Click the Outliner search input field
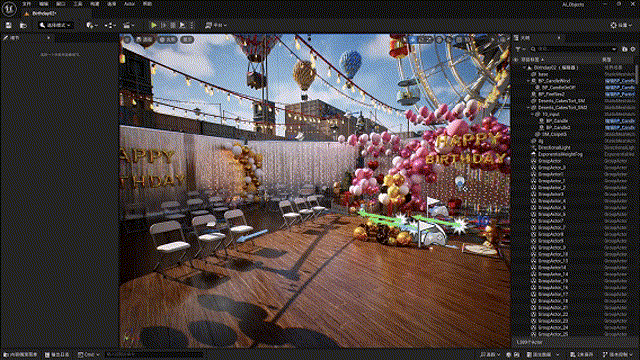Viewport: 640px width, 360px height. (x=573, y=49)
